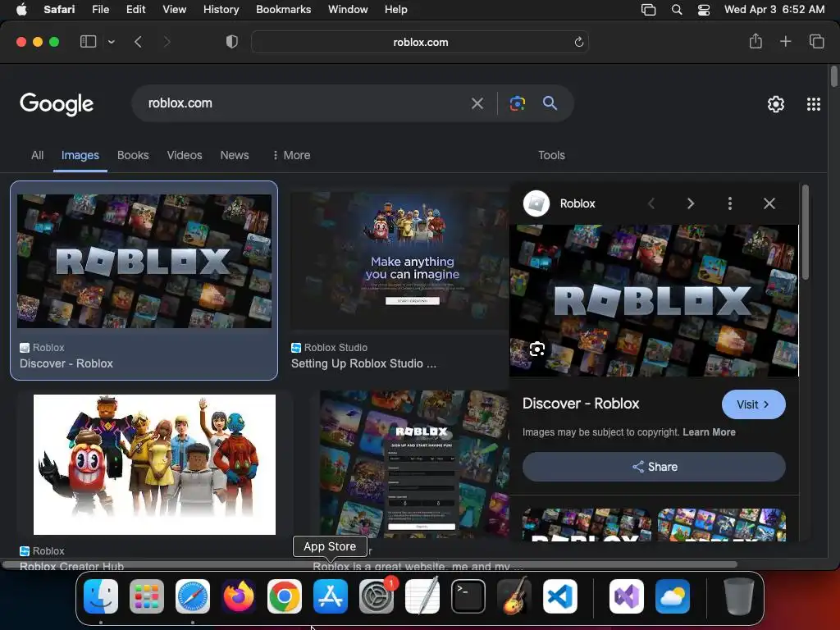Click the Google logo
840x630 pixels.
57,104
